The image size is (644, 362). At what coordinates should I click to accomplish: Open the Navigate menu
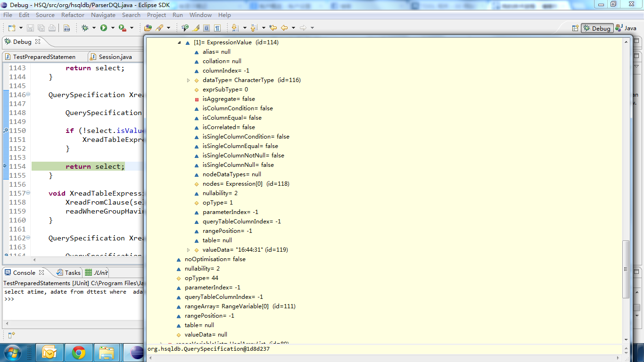[x=103, y=15]
